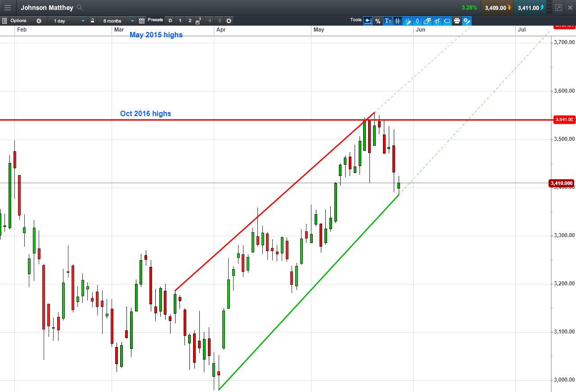This screenshot has width=576, height=392.
Task: Select the 'May 2015 highs' annotation
Action: (156, 35)
